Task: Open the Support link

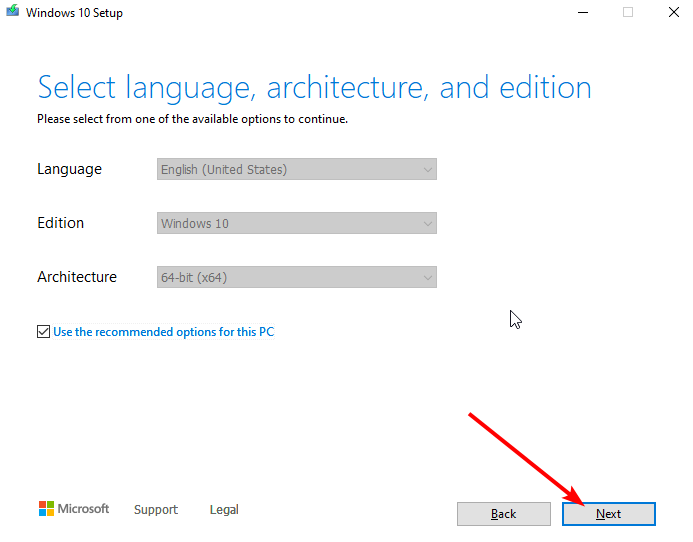Action: click(x=155, y=510)
